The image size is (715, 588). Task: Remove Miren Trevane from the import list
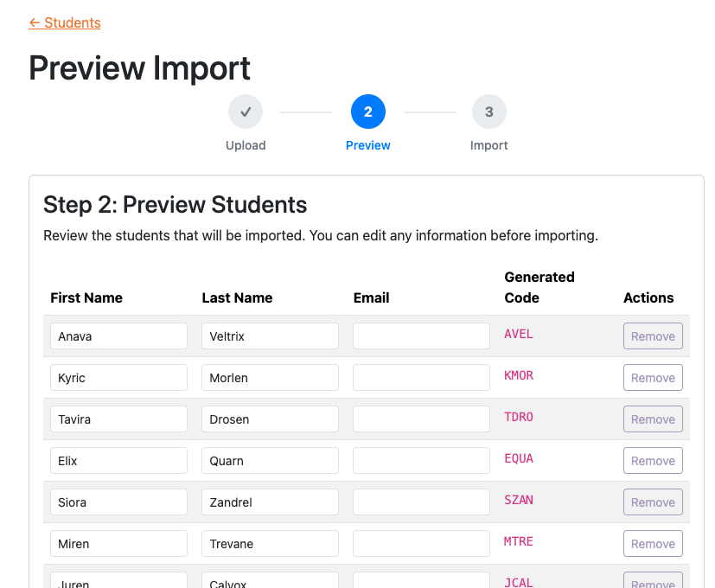pos(652,543)
